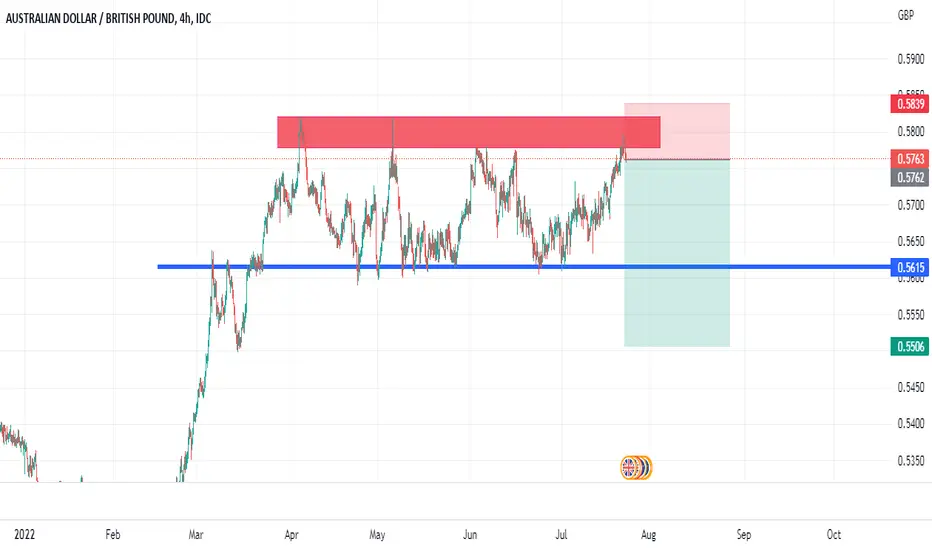Image resolution: width=932 pixels, height=550 pixels.
Task: Click the Aug time axis label
Action: click(x=648, y=535)
